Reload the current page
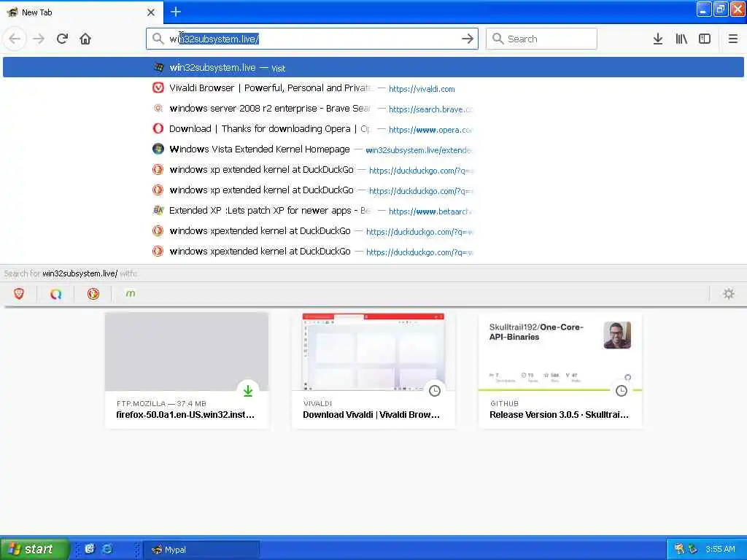This screenshot has width=747, height=560. (63, 39)
